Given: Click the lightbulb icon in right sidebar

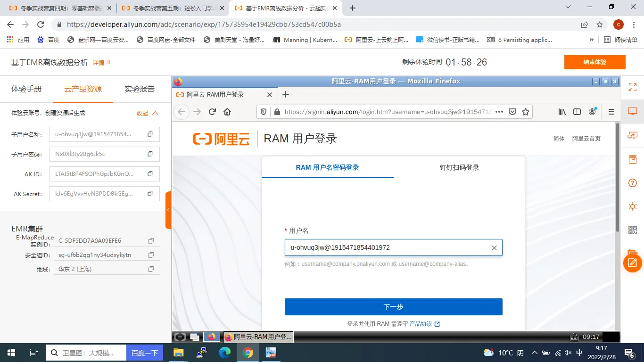Looking at the screenshot, I should tap(633, 206).
